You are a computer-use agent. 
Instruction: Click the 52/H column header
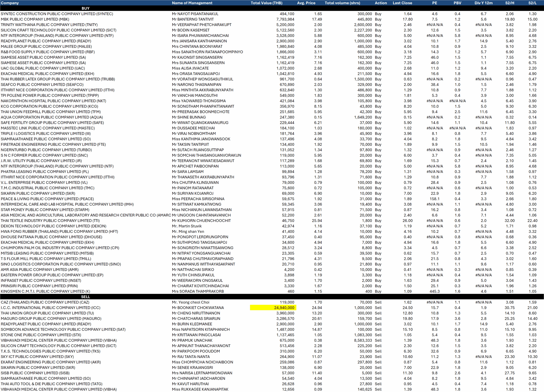coord(509,3)
